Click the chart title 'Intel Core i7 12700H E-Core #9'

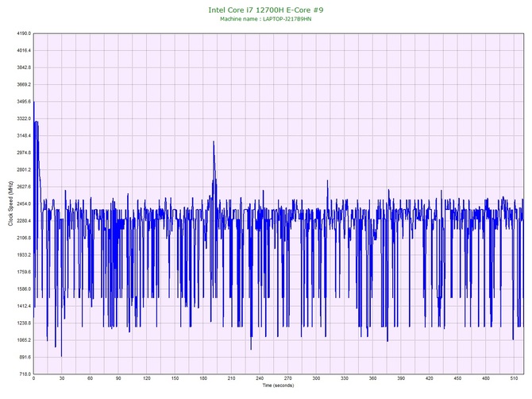(x=266, y=10)
